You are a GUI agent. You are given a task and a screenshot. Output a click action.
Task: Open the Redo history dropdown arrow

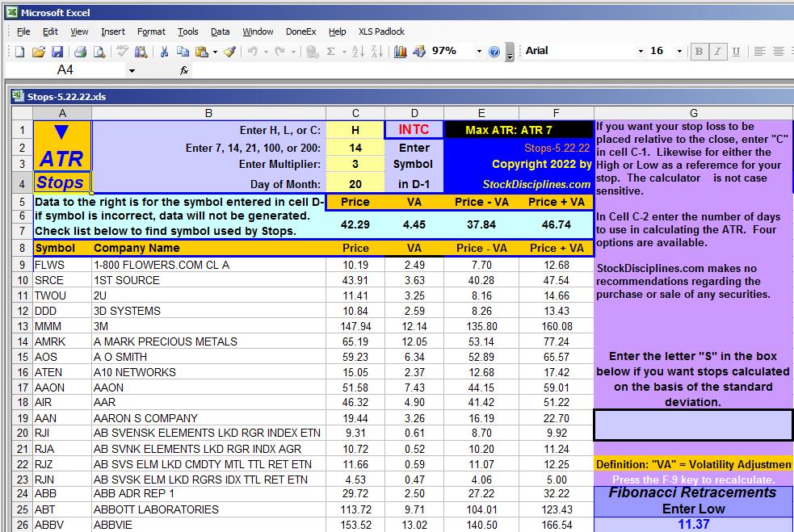coord(292,52)
